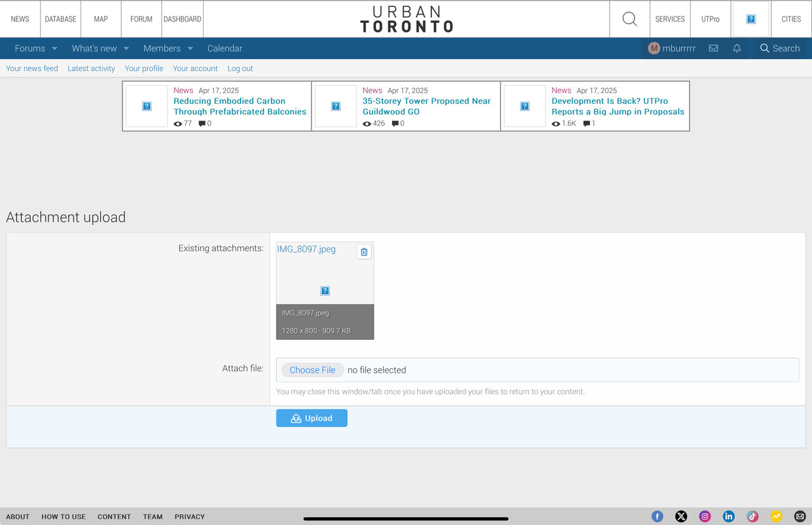
Task: Open the alerts bell icon
Action: click(x=737, y=48)
